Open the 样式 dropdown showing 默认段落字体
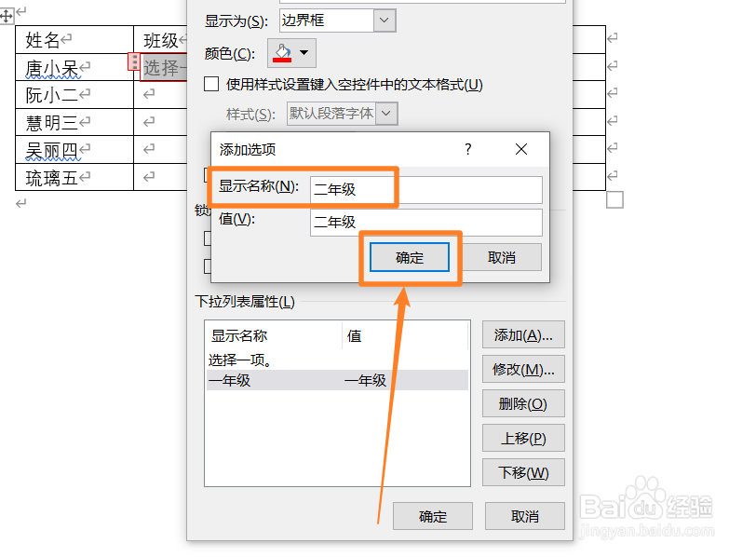Screen dimensions: 756x557 pyautogui.click(x=386, y=113)
